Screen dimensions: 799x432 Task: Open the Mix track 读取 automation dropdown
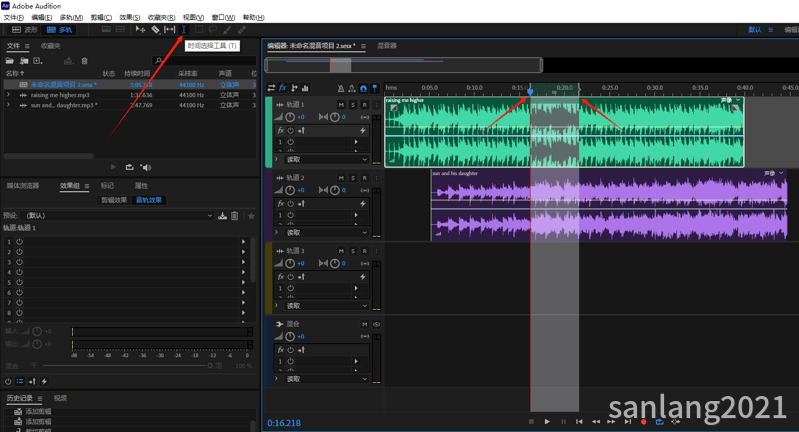point(327,379)
